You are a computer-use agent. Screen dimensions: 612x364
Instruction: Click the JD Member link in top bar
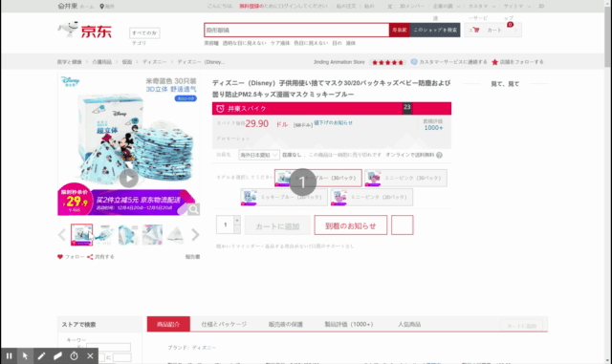point(412,7)
